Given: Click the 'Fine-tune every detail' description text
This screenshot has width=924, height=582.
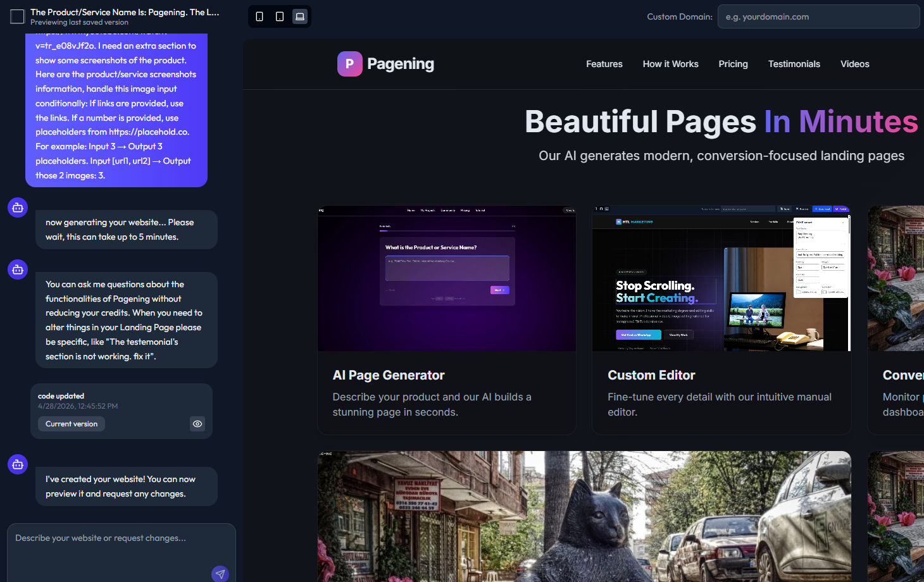Looking at the screenshot, I should pyautogui.click(x=720, y=404).
